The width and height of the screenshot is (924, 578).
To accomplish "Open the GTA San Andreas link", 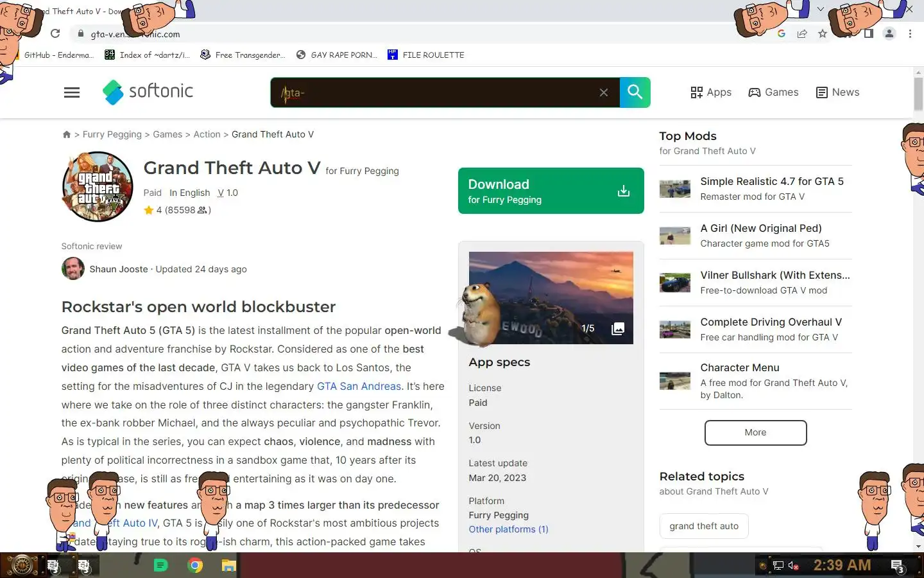I will 359,386.
